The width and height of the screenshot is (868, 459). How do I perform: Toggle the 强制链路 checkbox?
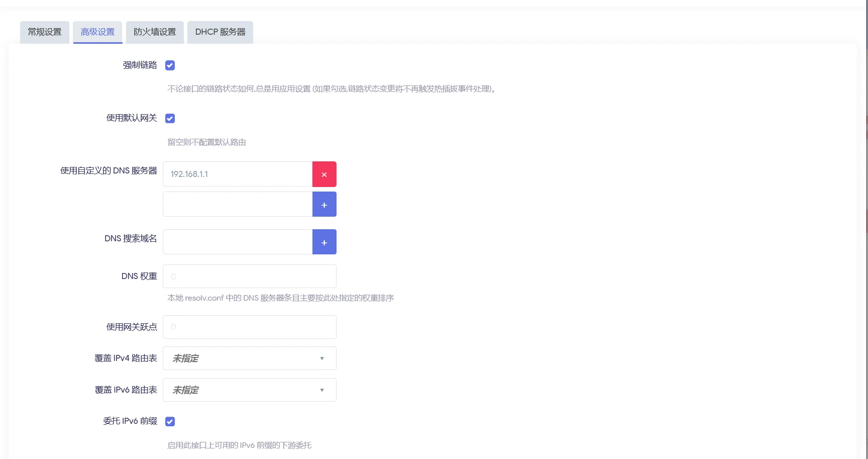[x=170, y=65]
